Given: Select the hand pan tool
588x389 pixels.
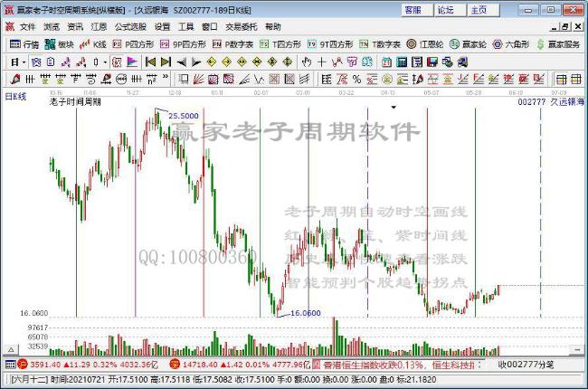Looking at the screenshot, I should tap(307, 62).
